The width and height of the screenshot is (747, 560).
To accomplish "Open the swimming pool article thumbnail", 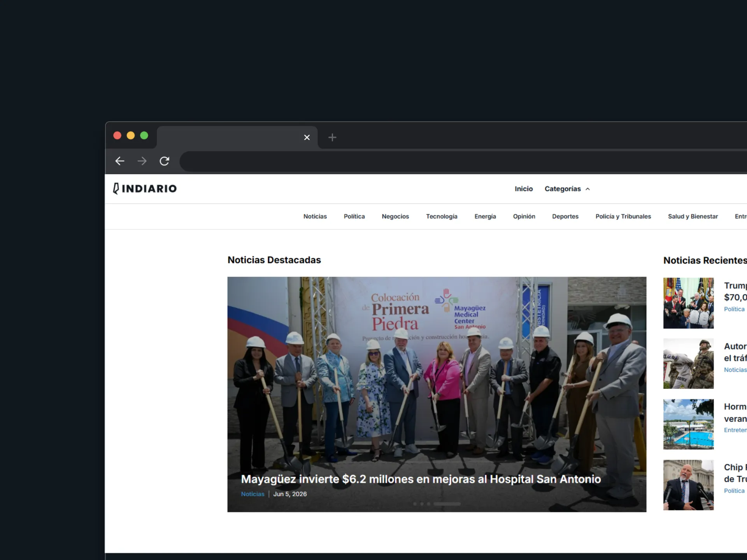I will 688,424.
